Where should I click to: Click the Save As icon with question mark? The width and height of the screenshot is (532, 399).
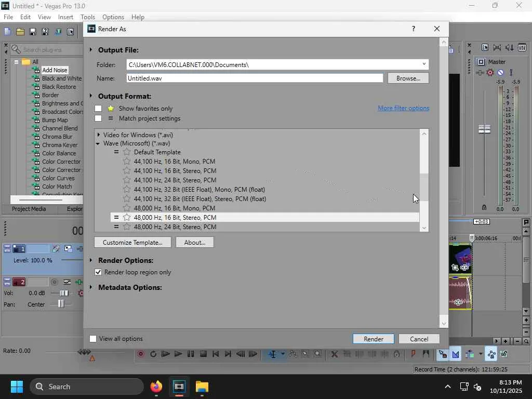[45, 32]
